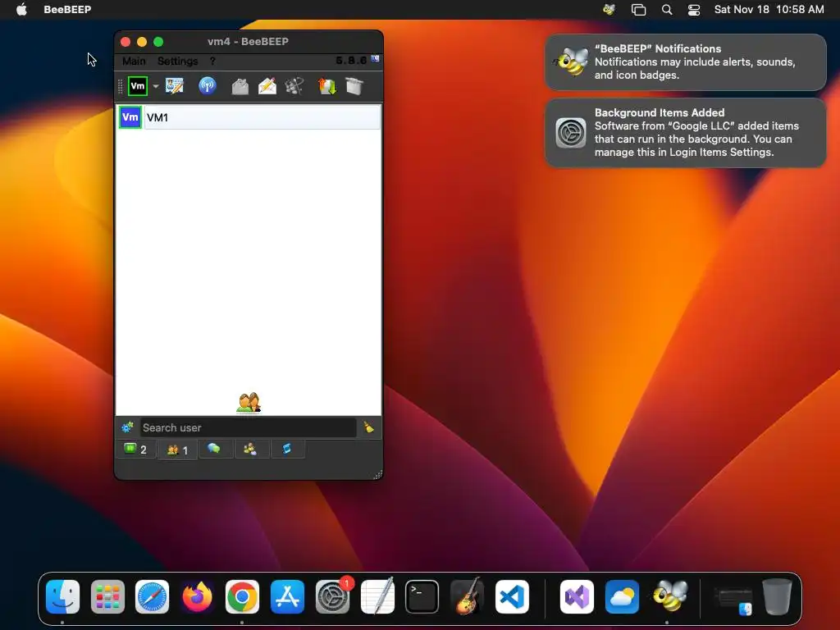Viewport: 840px width, 630px height.
Task: Open TextEdit from the Dock
Action: coord(377,596)
